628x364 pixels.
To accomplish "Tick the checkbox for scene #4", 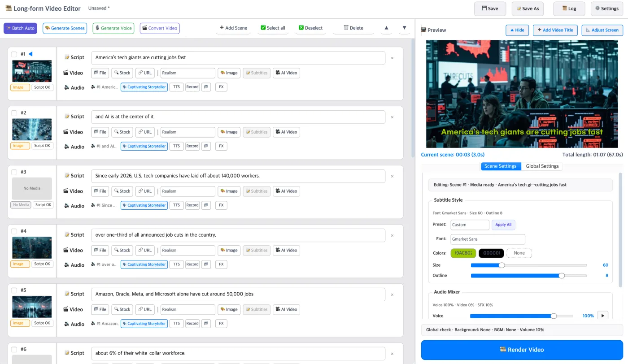I will tap(14, 231).
